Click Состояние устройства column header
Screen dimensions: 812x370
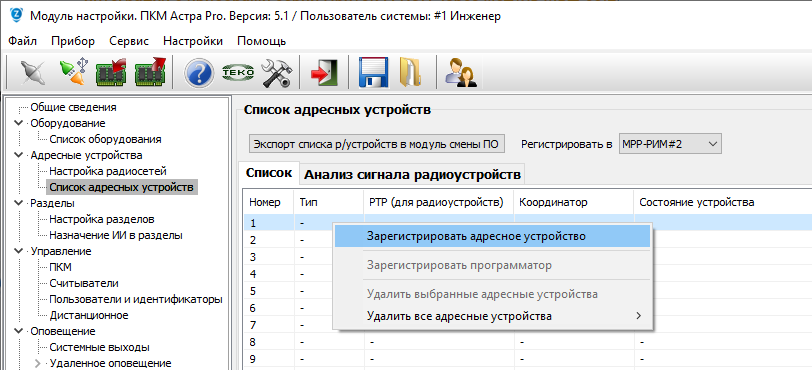(x=722, y=203)
